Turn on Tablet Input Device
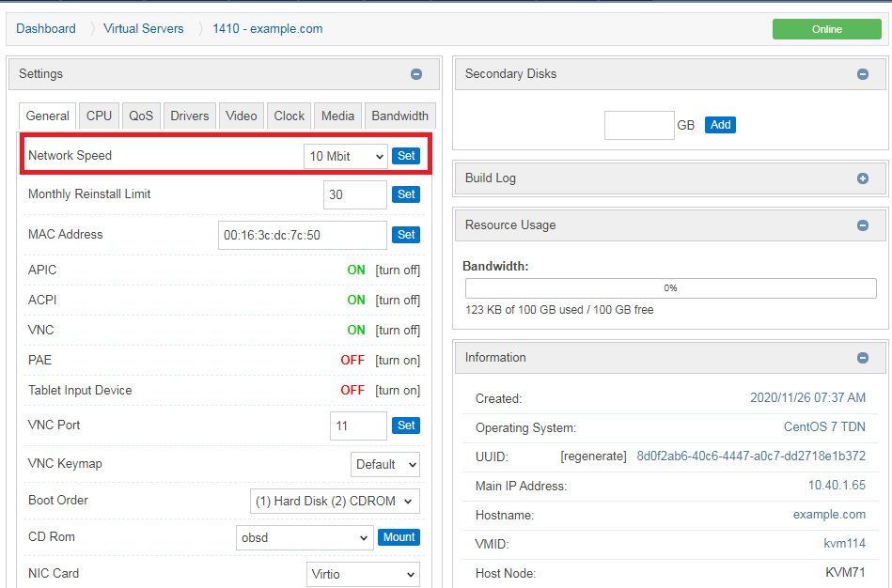 [x=398, y=391]
